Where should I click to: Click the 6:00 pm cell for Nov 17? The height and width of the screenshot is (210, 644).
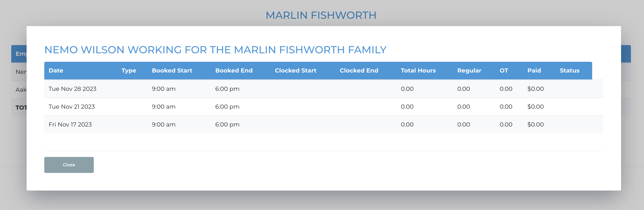tap(227, 124)
